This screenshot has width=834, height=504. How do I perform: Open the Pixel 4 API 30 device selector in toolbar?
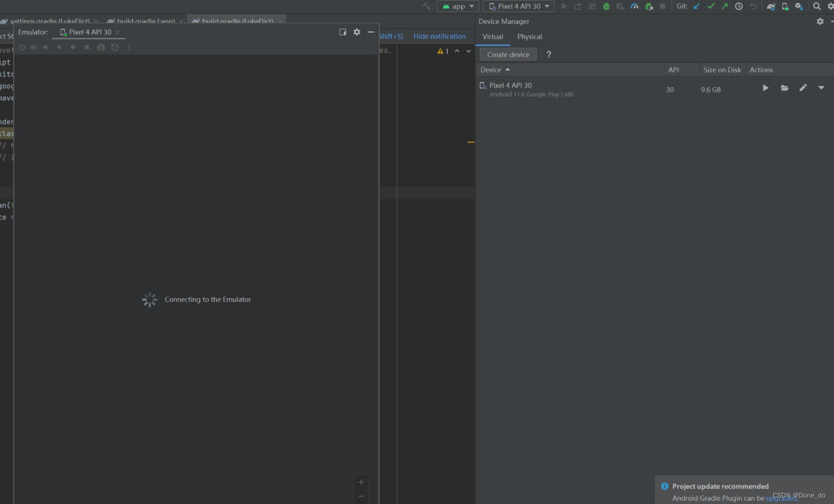coord(519,6)
